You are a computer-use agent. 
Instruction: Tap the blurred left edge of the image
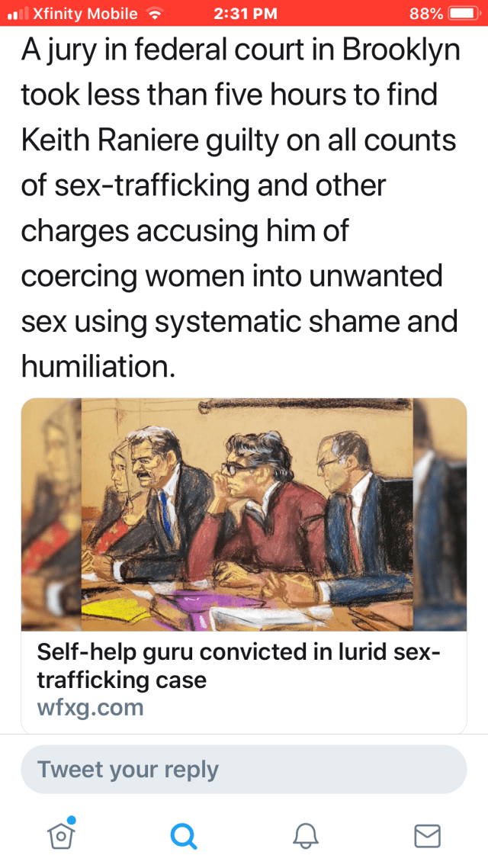pos(51,514)
